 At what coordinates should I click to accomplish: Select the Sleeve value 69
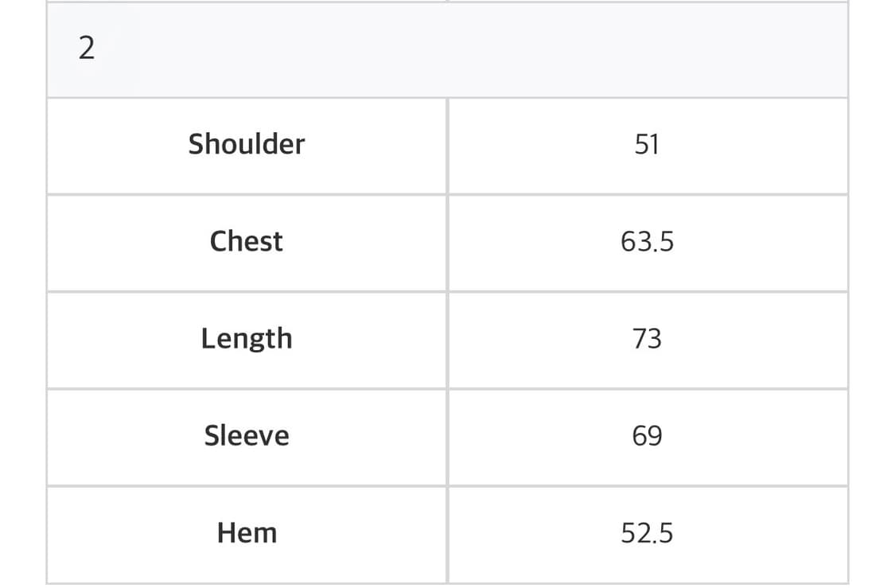[647, 436]
